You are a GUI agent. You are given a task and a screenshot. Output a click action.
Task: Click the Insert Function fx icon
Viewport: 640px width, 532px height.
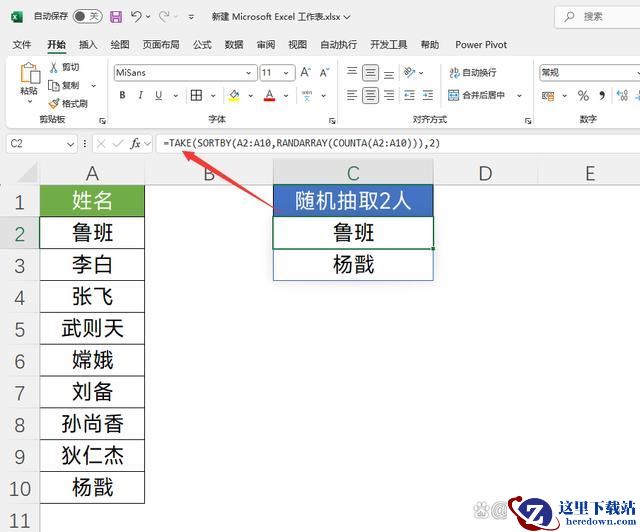(x=135, y=143)
